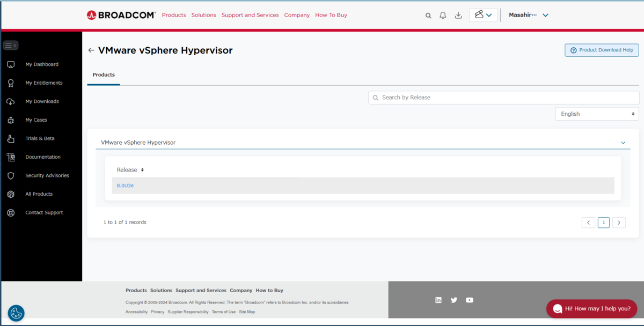644x326 pixels.
Task: Go to next page of records
Action: coord(619,223)
